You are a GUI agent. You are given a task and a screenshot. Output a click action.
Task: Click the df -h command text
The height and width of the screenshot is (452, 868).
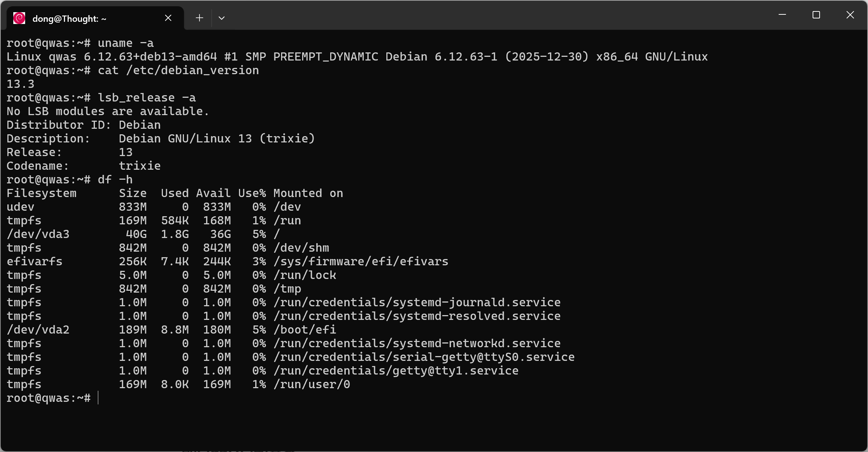115,179
